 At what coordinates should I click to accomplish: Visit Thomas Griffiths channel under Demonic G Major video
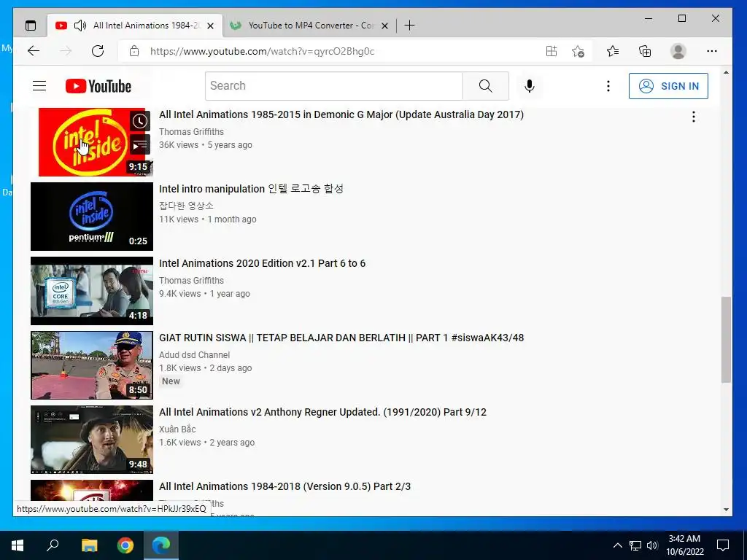click(x=191, y=132)
